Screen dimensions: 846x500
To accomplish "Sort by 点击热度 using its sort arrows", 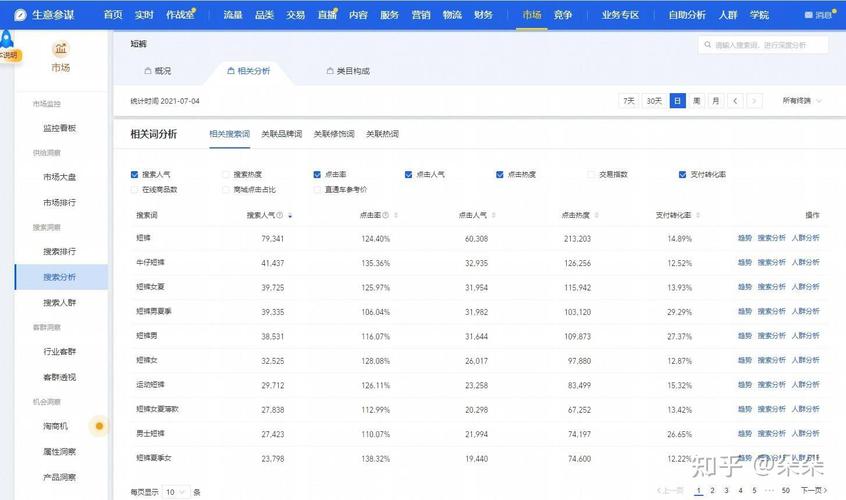I will click(x=596, y=215).
